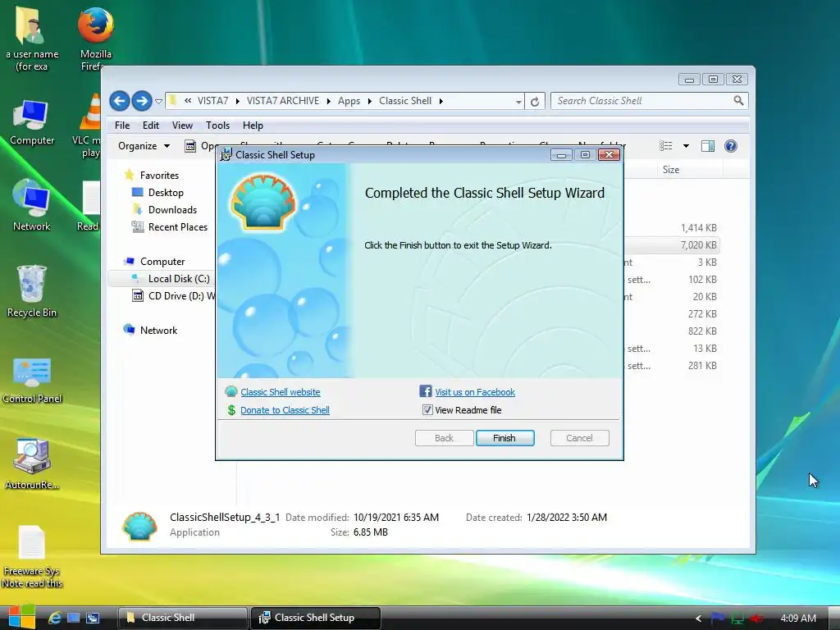Viewport: 840px width, 630px height.
Task: Click the green dollar donate icon
Action: (231, 410)
